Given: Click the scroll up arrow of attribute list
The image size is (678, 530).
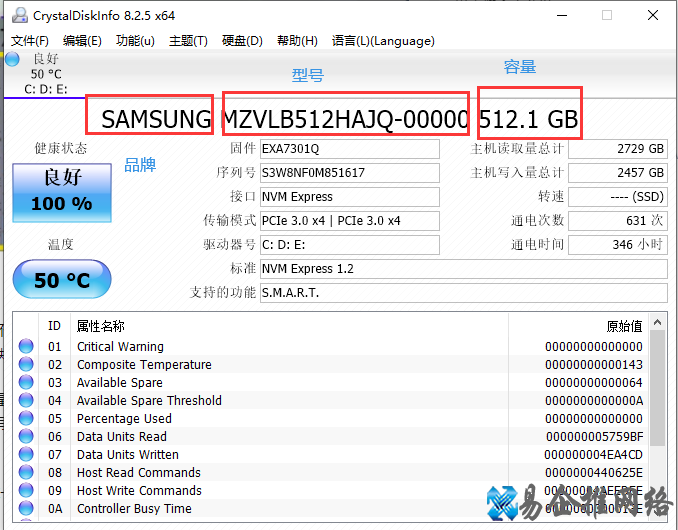Looking at the screenshot, I should click(x=658, y=322).
